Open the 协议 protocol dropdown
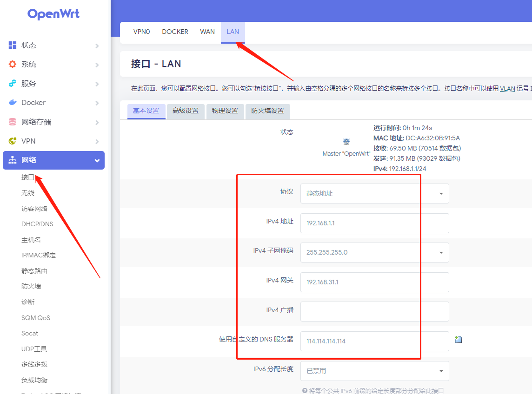532x394 pixels. click(x=374, y=194)
